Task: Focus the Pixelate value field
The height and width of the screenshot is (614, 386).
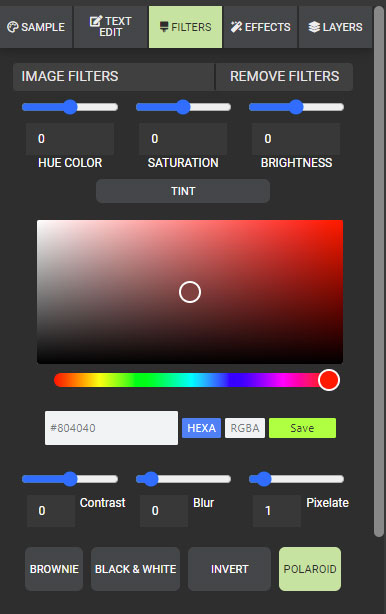Action: tap(277, 511)
